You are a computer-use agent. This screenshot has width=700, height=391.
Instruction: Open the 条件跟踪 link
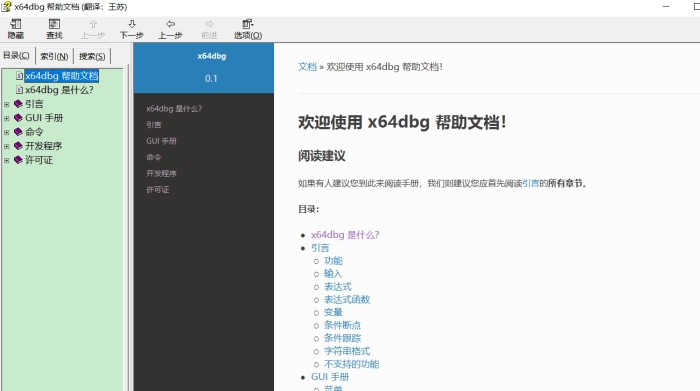tap(342, 338)
